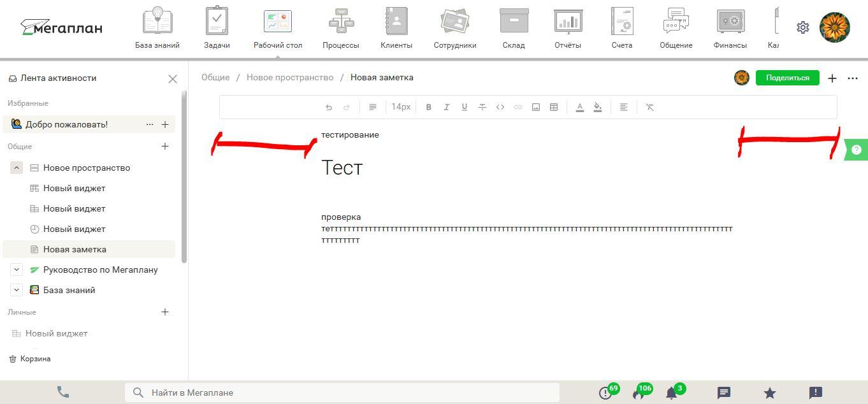Image resolution: width=868 pixels, height=404 pixels.
Task: Open the Клиенты module
Action: pos(396,28)
